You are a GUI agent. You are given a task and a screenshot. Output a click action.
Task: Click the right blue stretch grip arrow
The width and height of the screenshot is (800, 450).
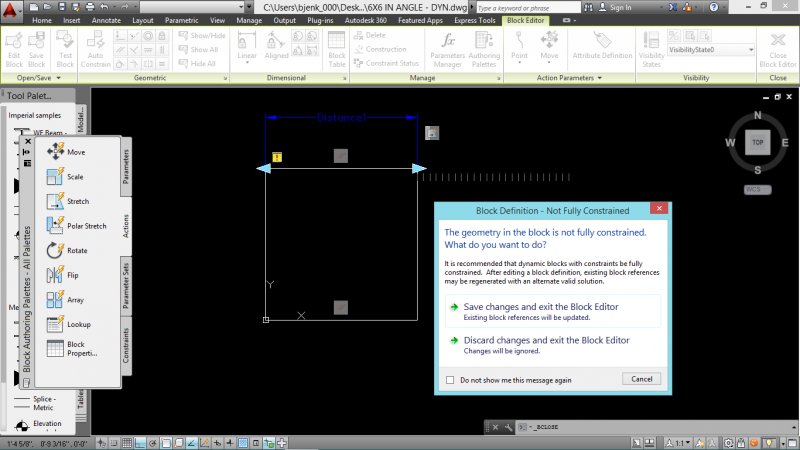(x=419, y=168)
